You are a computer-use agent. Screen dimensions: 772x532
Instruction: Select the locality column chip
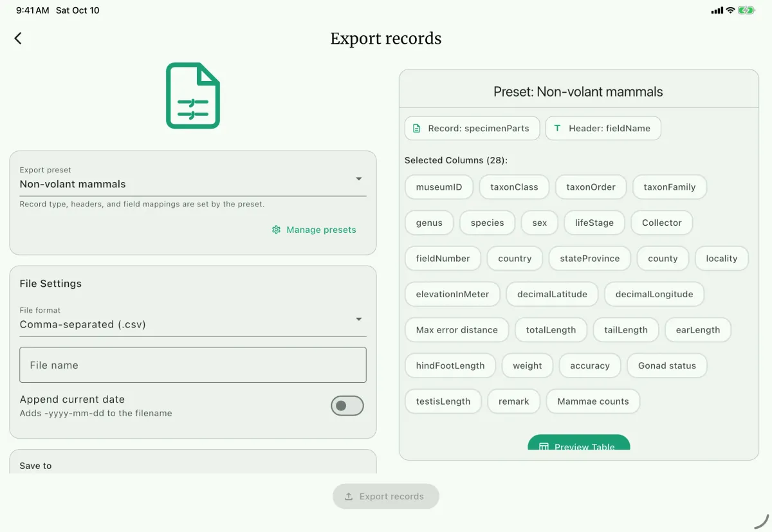(x=722, y=259)
